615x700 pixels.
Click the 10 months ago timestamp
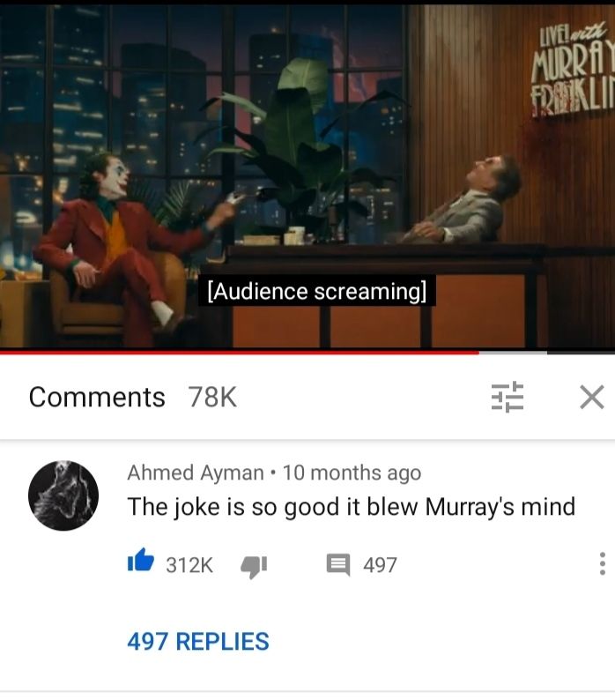pyautogui.click(x=352, y=473)
